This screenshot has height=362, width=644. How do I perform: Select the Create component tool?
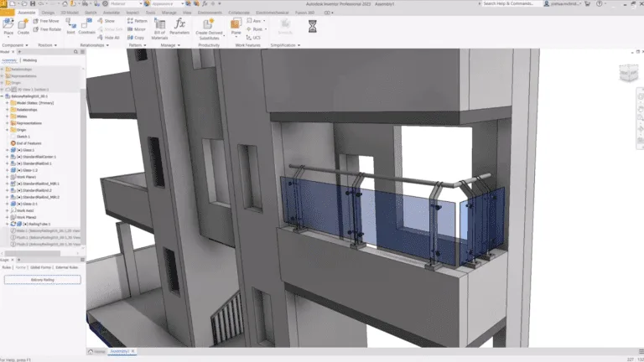pos(23,25)
